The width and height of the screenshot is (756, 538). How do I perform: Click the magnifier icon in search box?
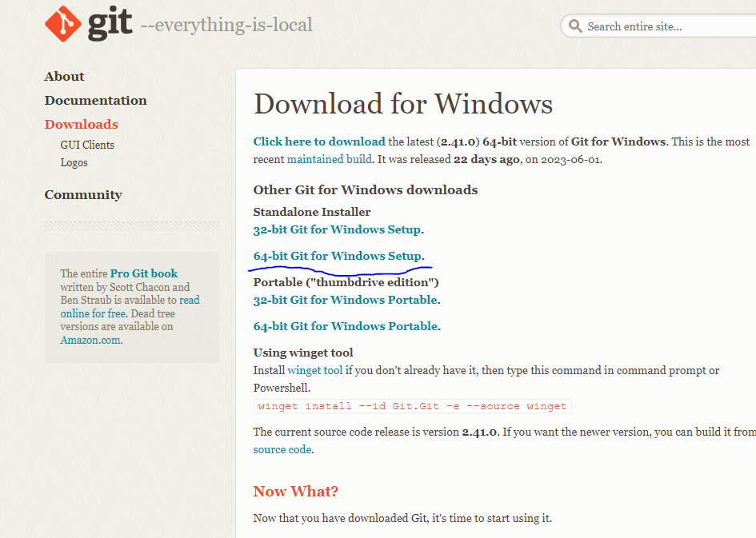click(574, 26)
